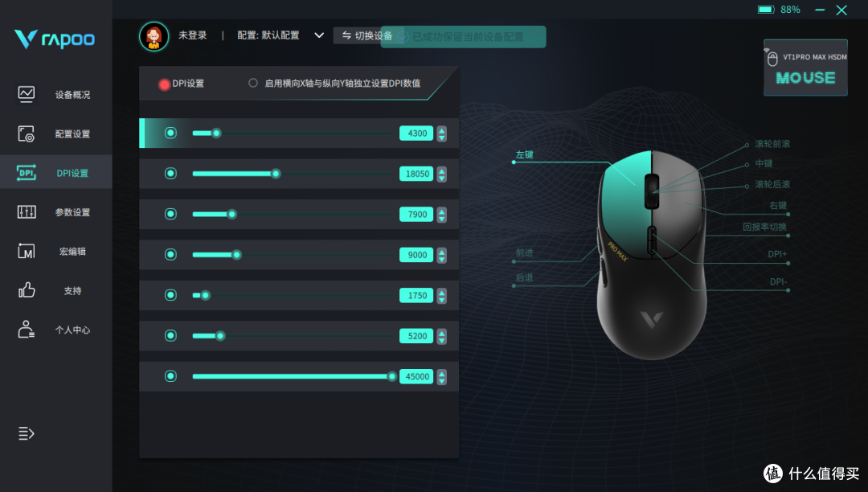Image resolution: width=868 pixels, height=492 pixels.
Task: Minimize the Rapoo window
Action: click(x=820, y=10)
